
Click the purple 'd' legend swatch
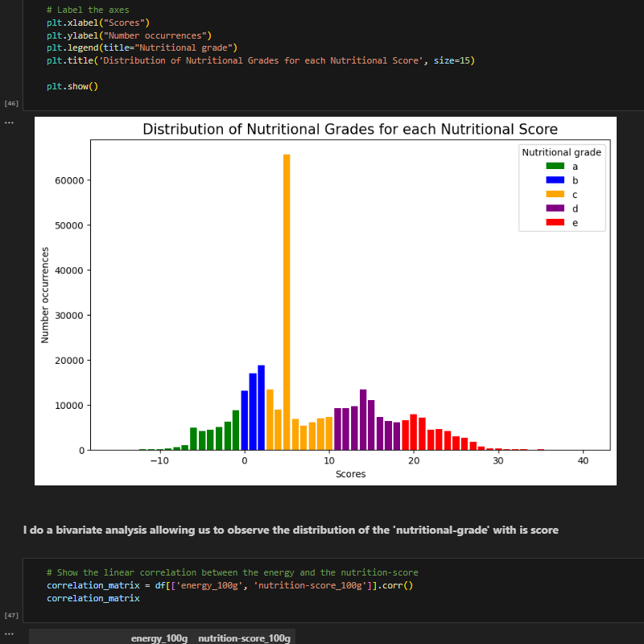pyautogui.click(x=555, y=208)
